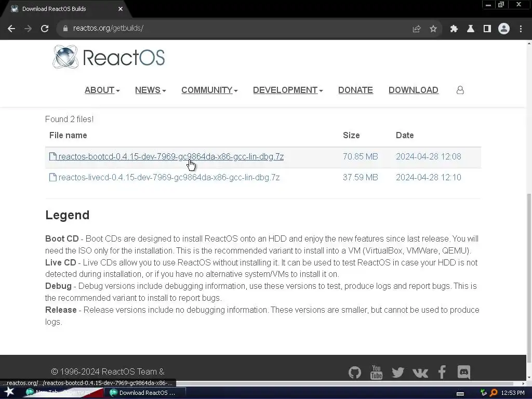Screen dimensions: 532x399
Task: Click the 12:53 PM taskbar clock
Action: pos(513,393)
